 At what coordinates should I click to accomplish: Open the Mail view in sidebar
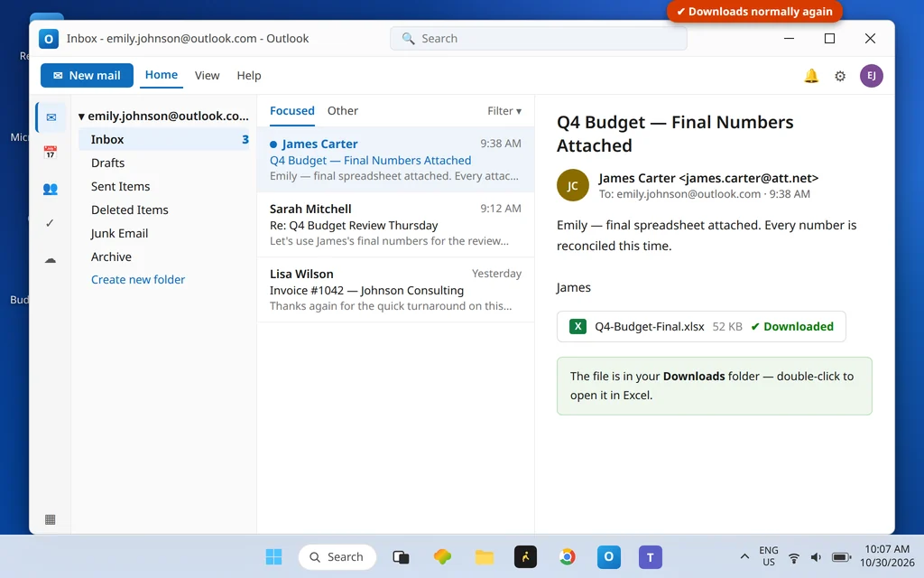(51, 117)
